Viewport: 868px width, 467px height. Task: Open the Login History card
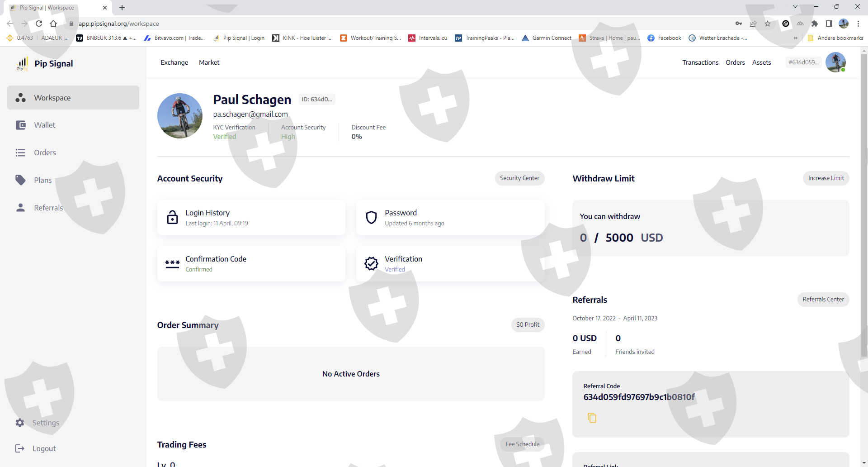(x=251, y=218)
